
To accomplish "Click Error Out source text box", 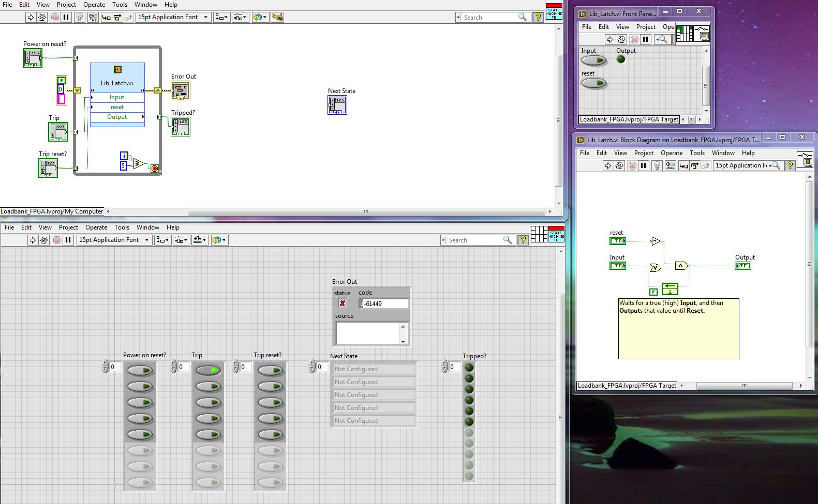I will pyautogui.click(x=368, y=333).
